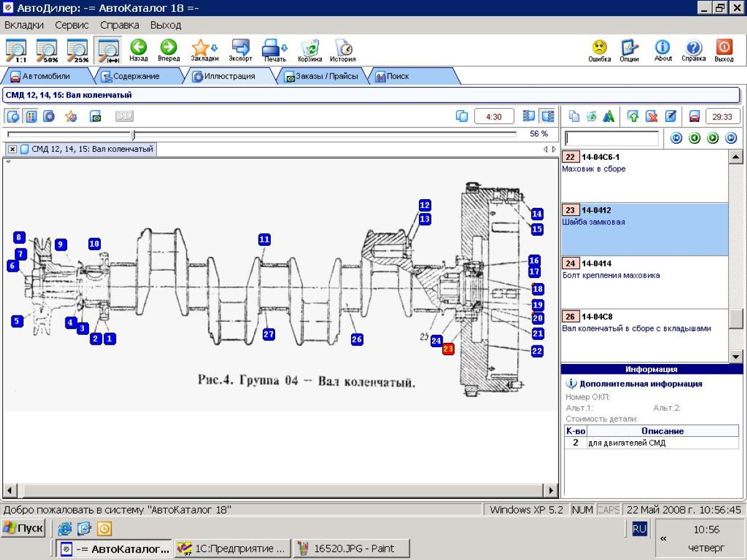Open the Корзина basket icon
The image size is (747, 560).
309,50
